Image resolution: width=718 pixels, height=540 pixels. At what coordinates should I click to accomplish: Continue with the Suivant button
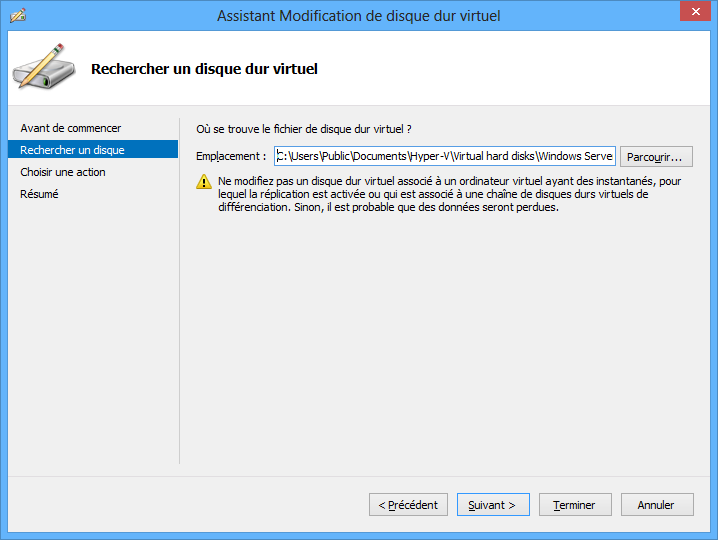[x=493, y=505]
